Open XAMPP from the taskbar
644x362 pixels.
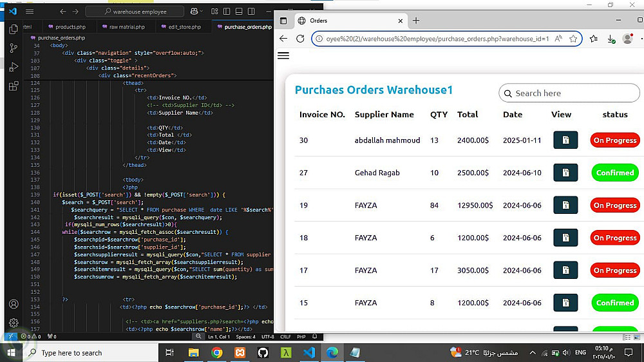240,352
